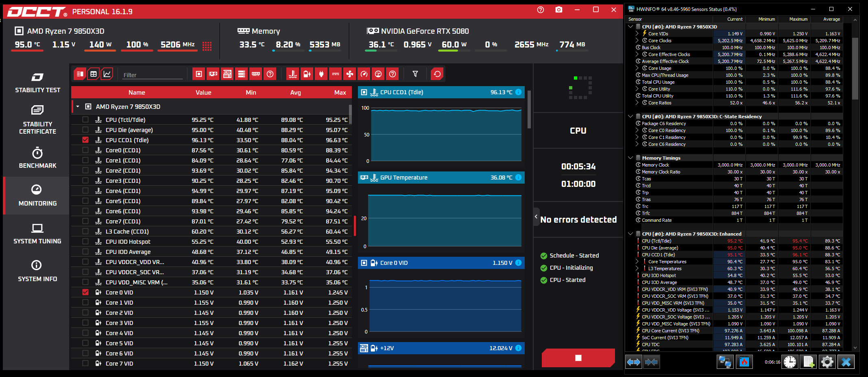The height and width of the screenshot is (377, 868).
Task: Open the System Info section
Action: 37,271
